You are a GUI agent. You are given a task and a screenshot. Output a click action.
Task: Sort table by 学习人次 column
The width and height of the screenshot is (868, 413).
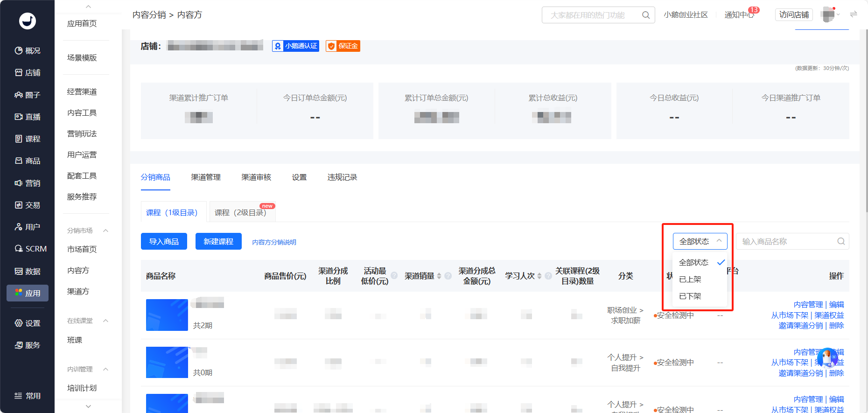(539, 276)
